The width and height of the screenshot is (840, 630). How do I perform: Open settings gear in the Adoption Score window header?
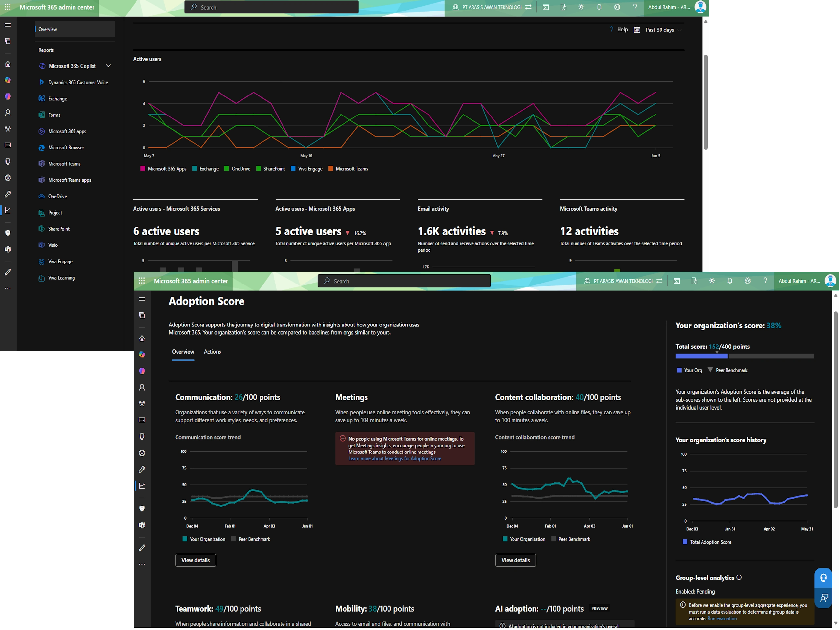tap(748, 281)
